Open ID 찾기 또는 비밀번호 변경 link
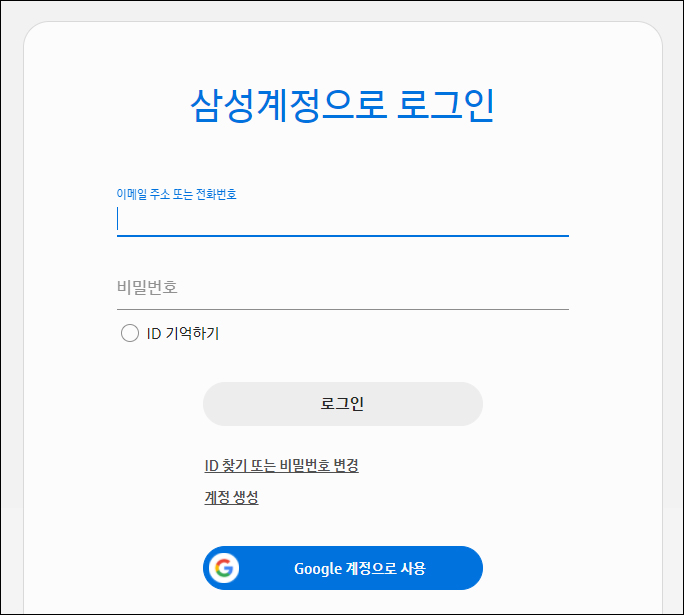Image resolution: width=684 pixels, height=615 pixels. point(281,465)
